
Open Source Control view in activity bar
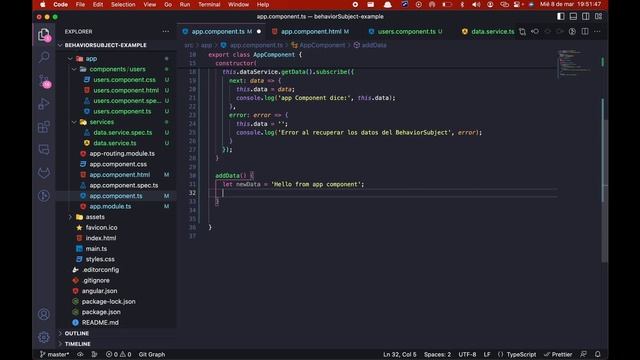(44, 80)
